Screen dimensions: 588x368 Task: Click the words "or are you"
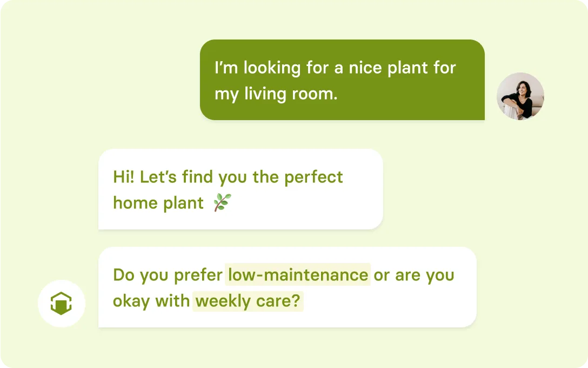point(414,275)
